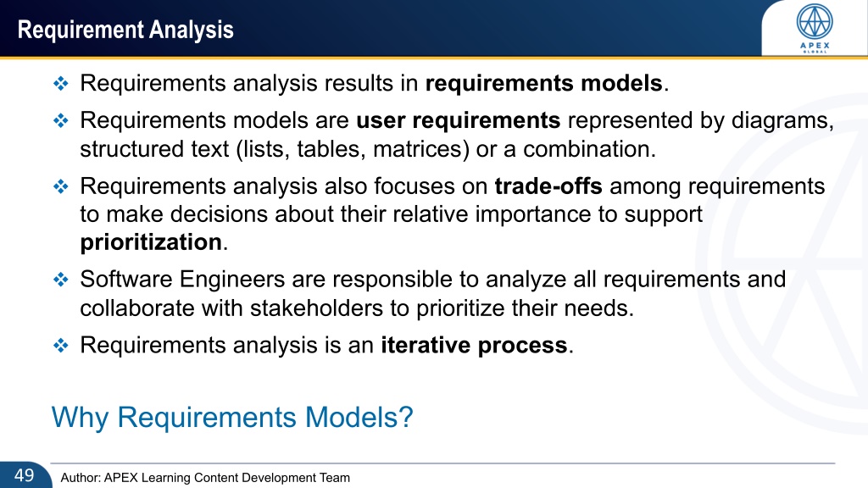The height and width of the screenshot is (488, 868).
Task: Click the bullet beside 'Software Engineers are responsible'
Action: 60,280
